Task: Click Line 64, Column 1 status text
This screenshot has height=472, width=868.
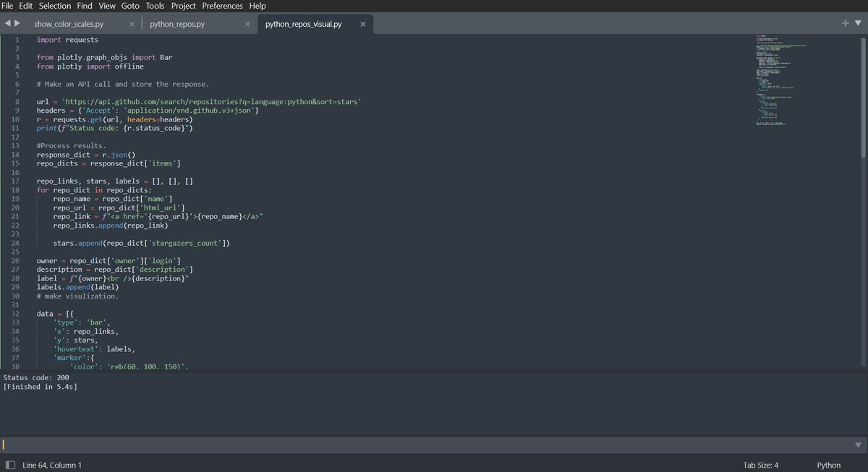Action: [52, 465]
